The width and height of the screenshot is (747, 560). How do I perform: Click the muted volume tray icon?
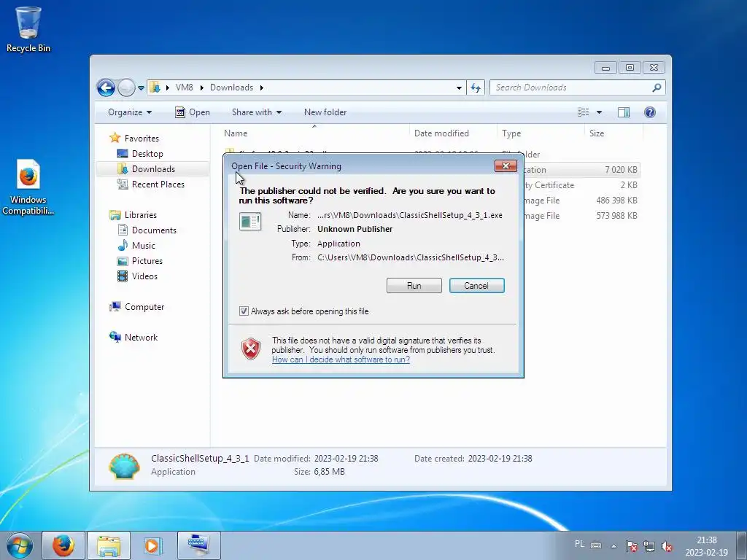click(667, 546)
